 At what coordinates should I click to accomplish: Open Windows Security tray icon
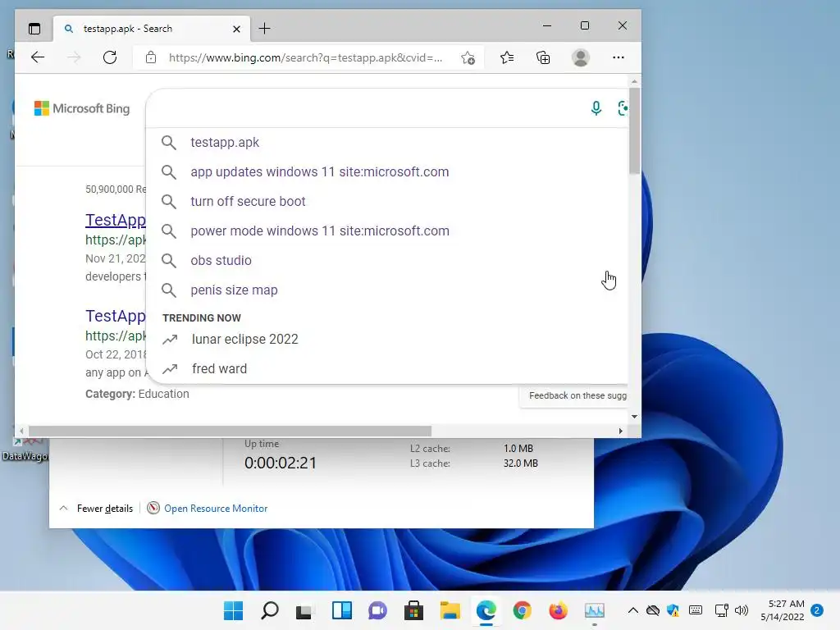673,610
